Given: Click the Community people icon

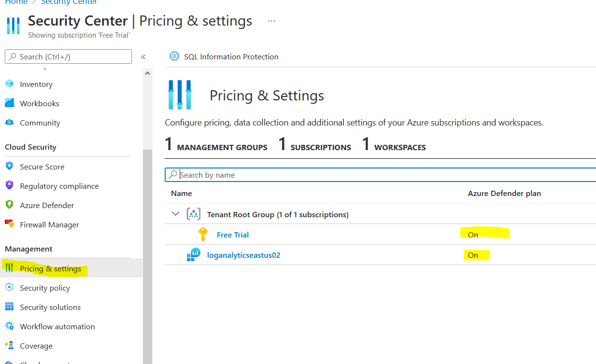Looking at the screenshot, I should pos(9,123).
